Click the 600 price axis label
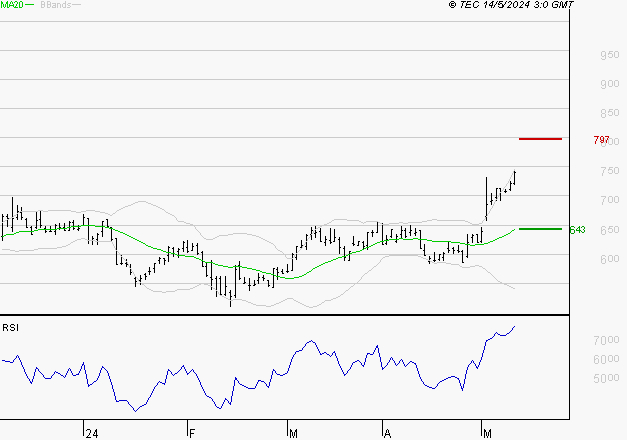This screenshot has height=440, width=627. pyautogui.click(x=610, y=259)
